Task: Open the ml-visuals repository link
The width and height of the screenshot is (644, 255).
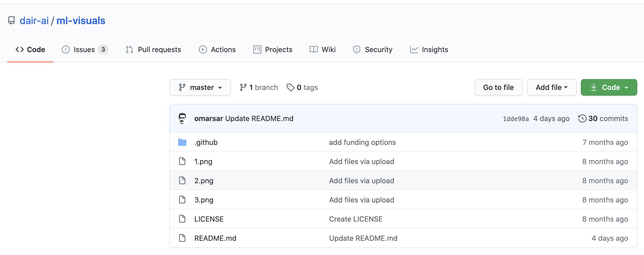Action: (x=81, y=21)
